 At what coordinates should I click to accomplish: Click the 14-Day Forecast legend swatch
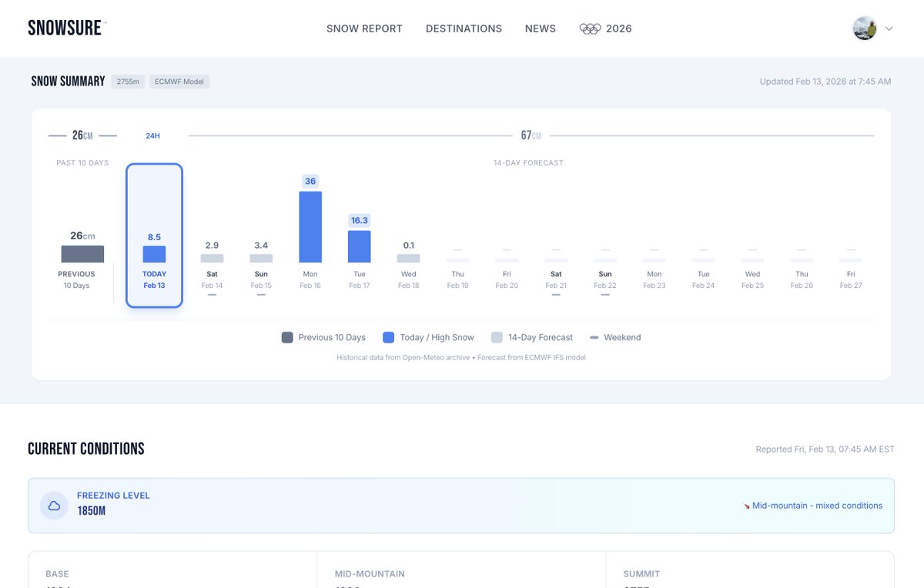[x=497, y=337]
